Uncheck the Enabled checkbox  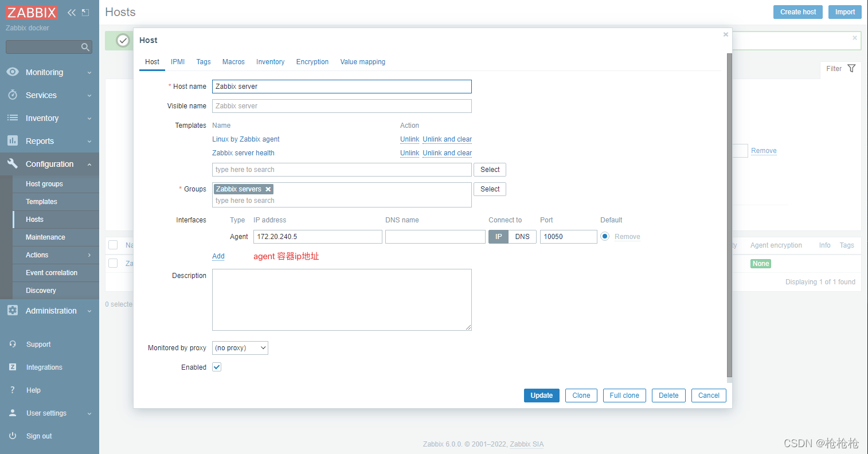coord(217,367)
